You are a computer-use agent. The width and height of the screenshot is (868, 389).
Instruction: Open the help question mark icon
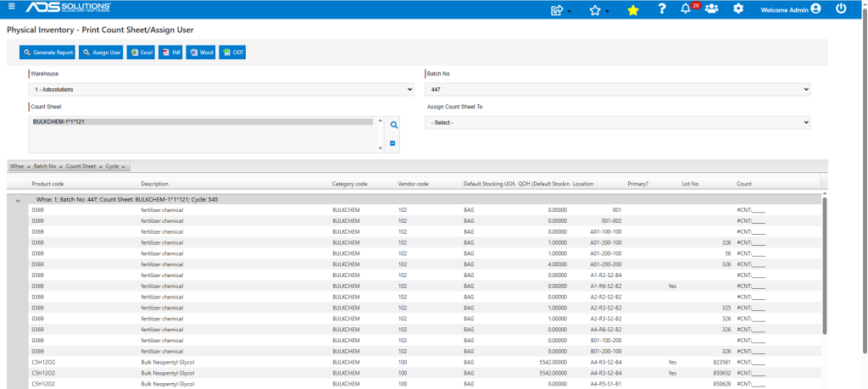pyautogui.click(x=662, y=8)
